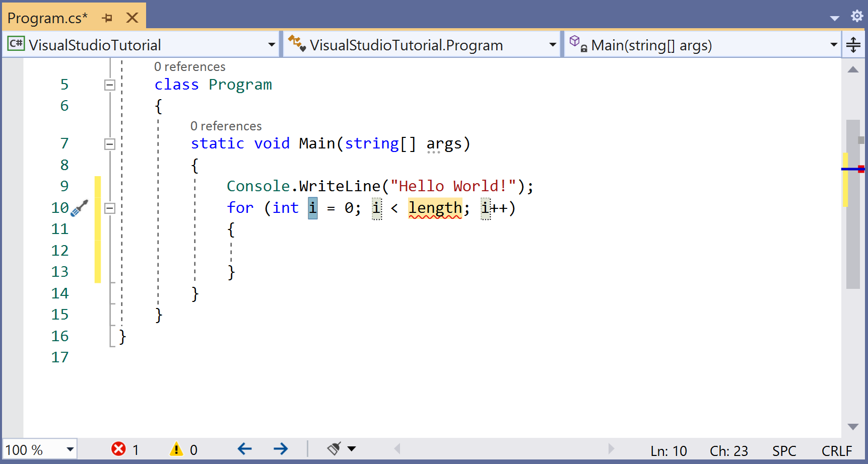Click line number 17 in the margin
The width and height of the screenshot is (868, 464).
[60, 357]
